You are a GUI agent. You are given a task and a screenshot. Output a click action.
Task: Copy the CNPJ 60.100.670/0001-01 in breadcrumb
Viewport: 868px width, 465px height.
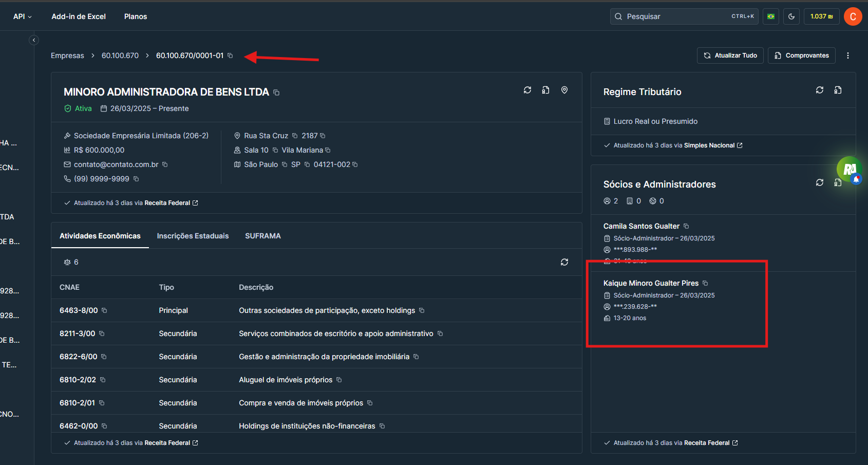point(230,55)
